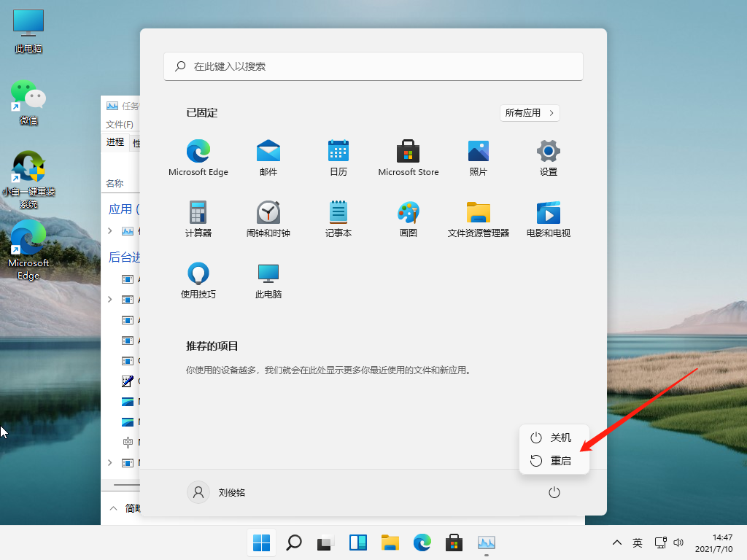Click the power button icon

point(554,493)
